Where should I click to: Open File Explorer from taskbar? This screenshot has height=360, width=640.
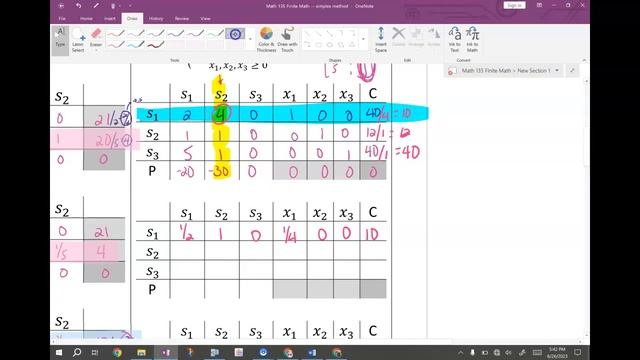141,353
